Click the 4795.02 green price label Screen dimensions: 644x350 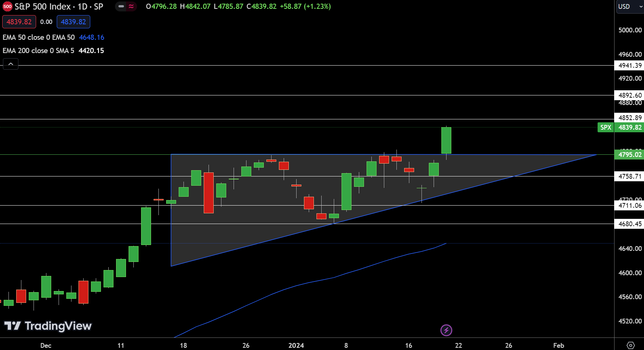click(x=629, y=155)
